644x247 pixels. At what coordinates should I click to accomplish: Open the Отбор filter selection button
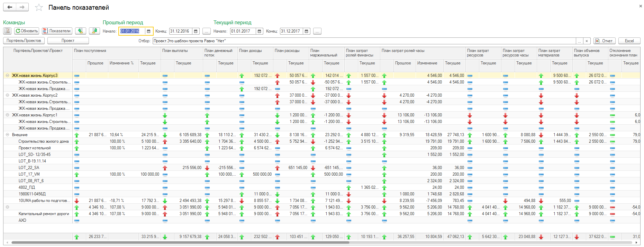[x=580, y=41]
